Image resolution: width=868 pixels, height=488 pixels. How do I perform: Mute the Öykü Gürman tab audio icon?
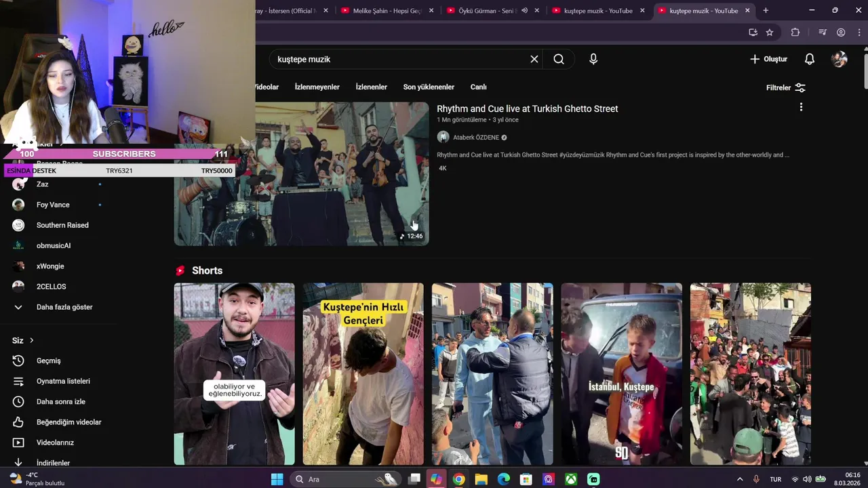click(x=524, y=11)
